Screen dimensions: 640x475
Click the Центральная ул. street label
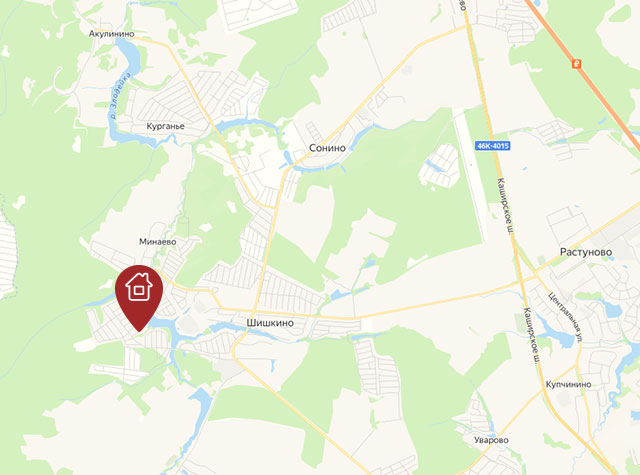(567, 317)
